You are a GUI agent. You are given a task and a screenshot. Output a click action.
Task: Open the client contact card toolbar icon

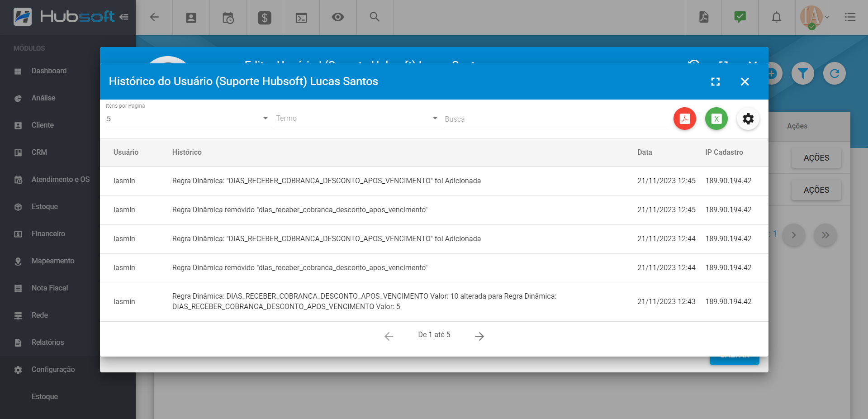[x=191, y=18]
